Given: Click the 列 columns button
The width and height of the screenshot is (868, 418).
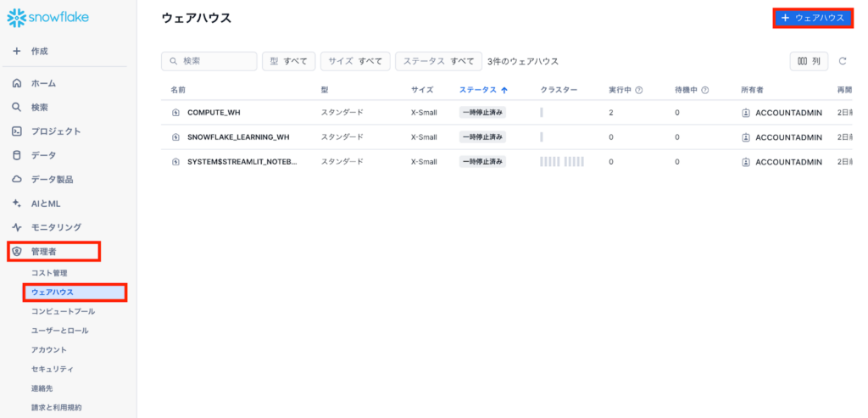Looking at the screenshot, I should [x=809, y=61].
